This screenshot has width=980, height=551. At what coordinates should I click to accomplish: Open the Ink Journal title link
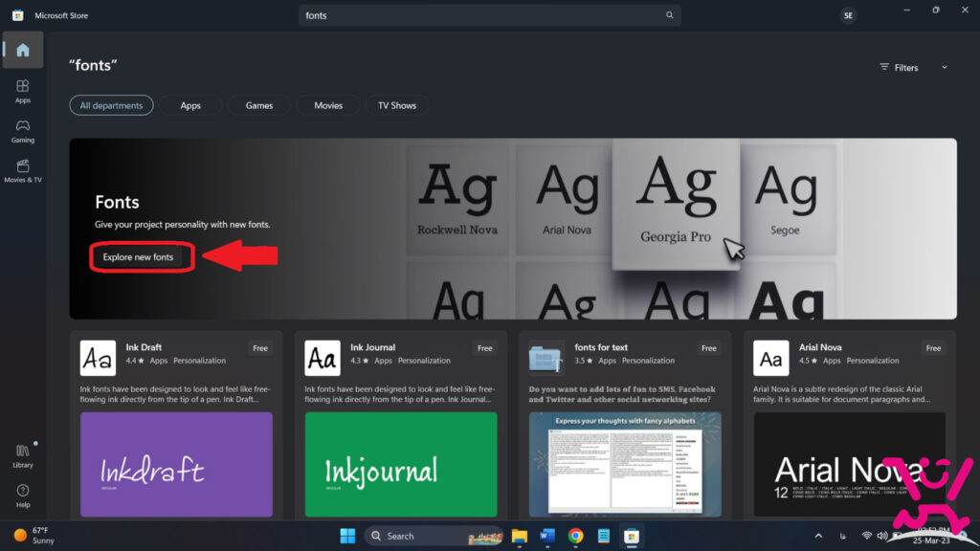372,347
